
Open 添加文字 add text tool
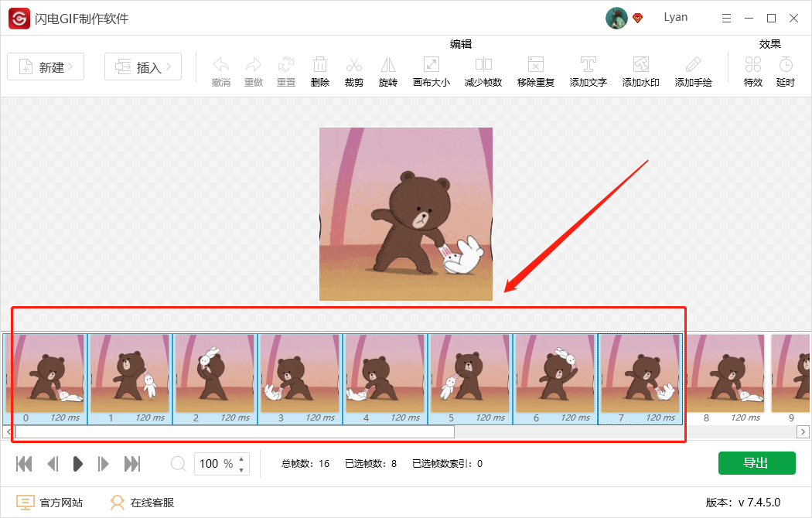click(x=589, y=71)
